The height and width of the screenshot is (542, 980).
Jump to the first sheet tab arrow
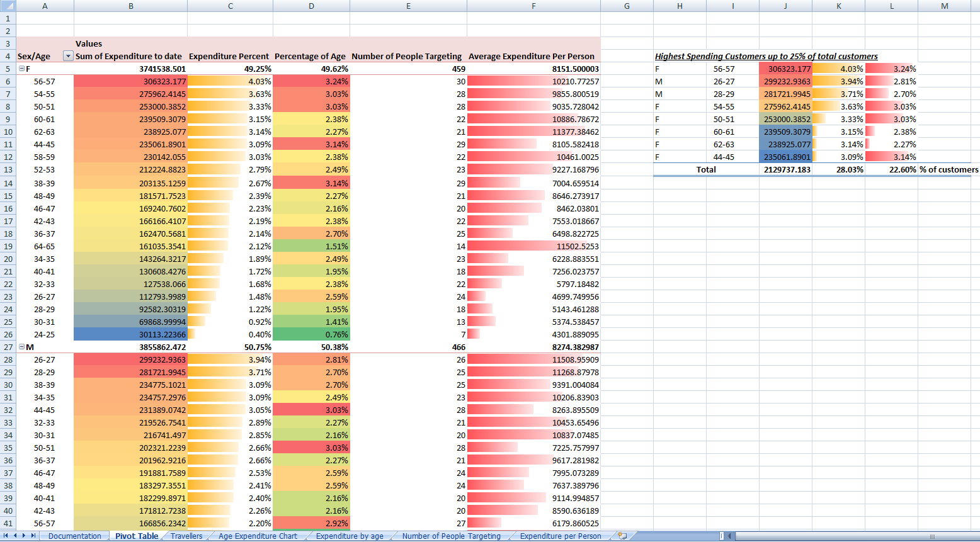point(6,536)
